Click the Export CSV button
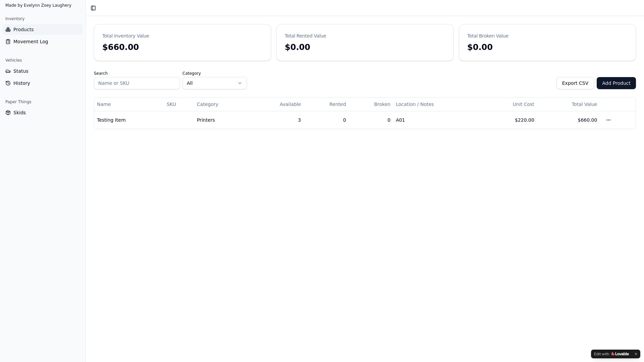 [575, 83]
